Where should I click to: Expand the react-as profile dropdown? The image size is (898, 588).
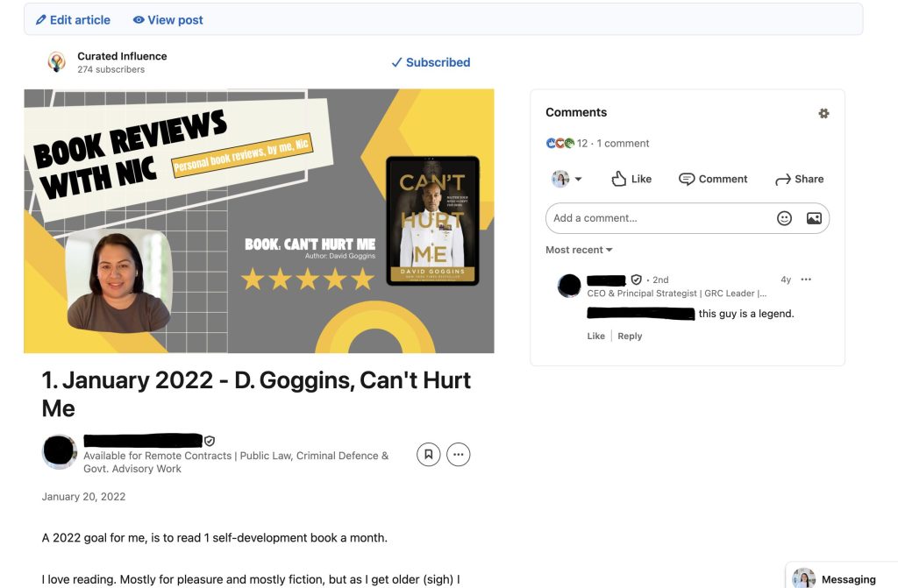pyautogui.click(x=567, y=179)
